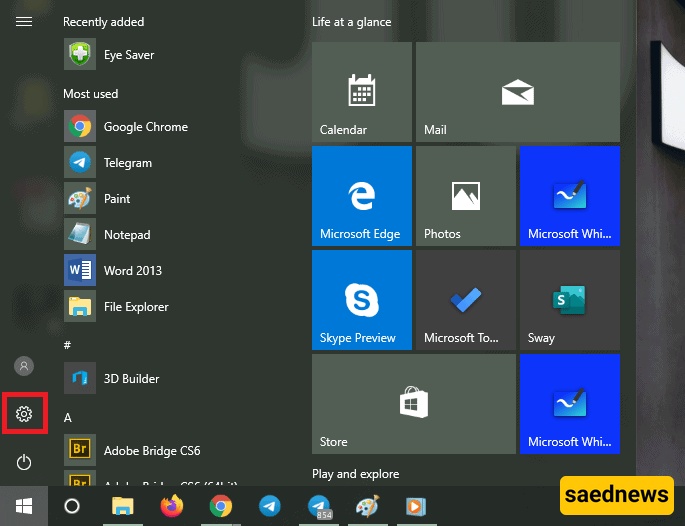Open the Calendar tile
The image size is (685, 526).
coord(361,92)
